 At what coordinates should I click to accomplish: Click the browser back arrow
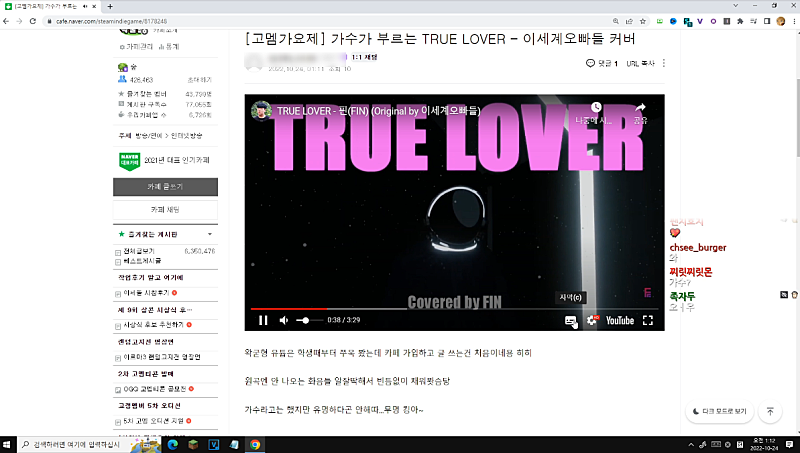tap(6, 21)
